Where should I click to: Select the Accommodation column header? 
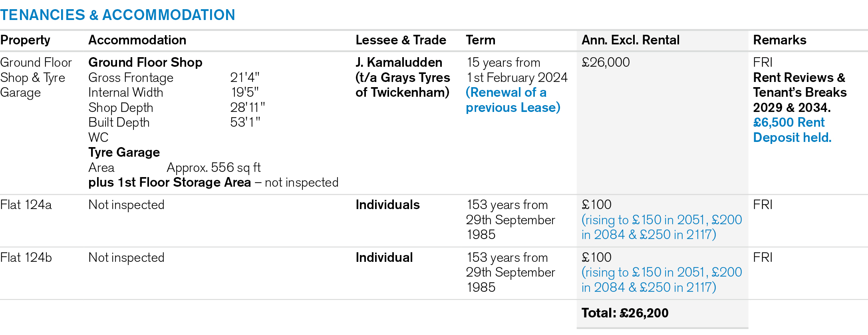pyautogui.click(x=137, y=40)
